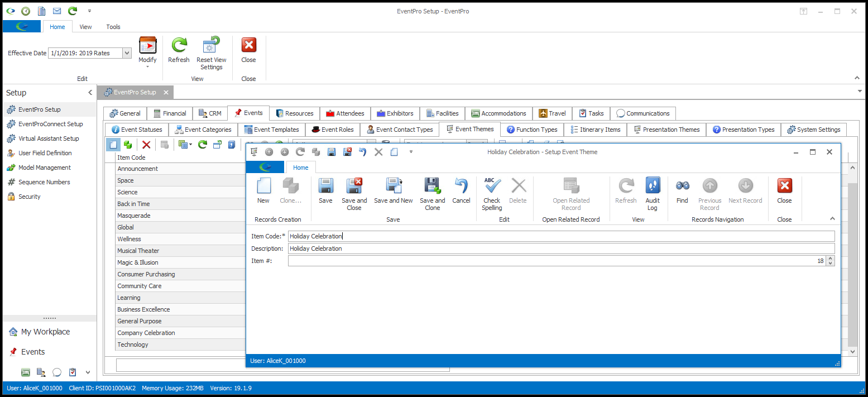The image size is (868, 397).
Task: Click the speech bubble icon in the navigation footer
Action: click(x=57, y=372)
